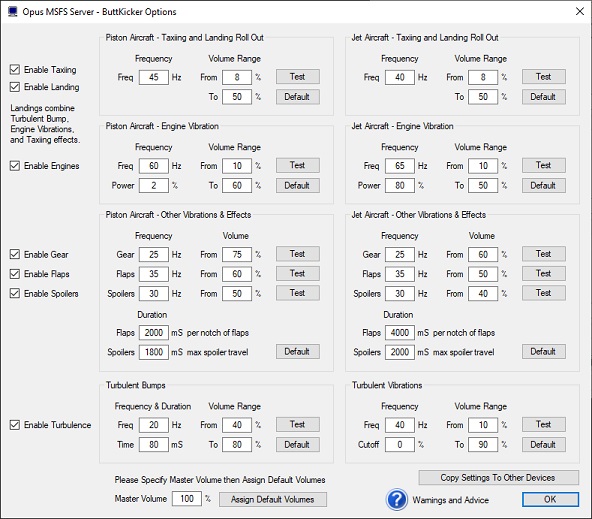Select Piston Flaps duration field showing 2000

point(154,333)
